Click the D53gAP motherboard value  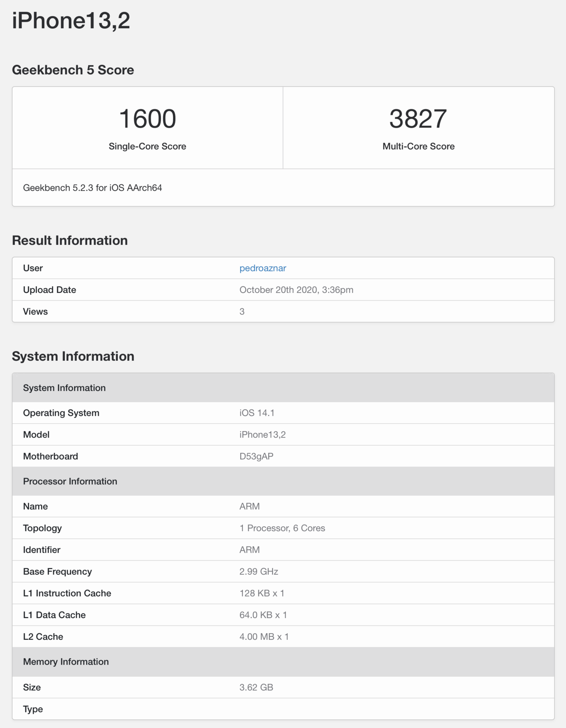tap(256, 456)
